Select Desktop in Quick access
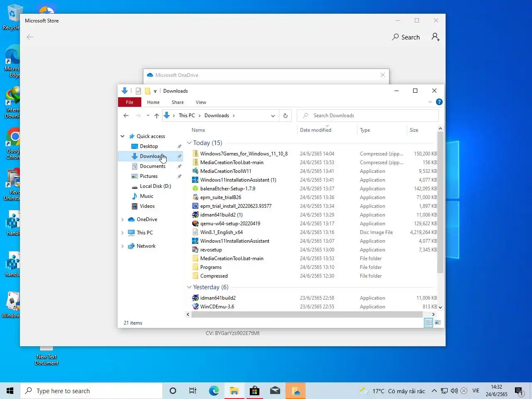The image size is (532, 399). [x=149, y=146]
